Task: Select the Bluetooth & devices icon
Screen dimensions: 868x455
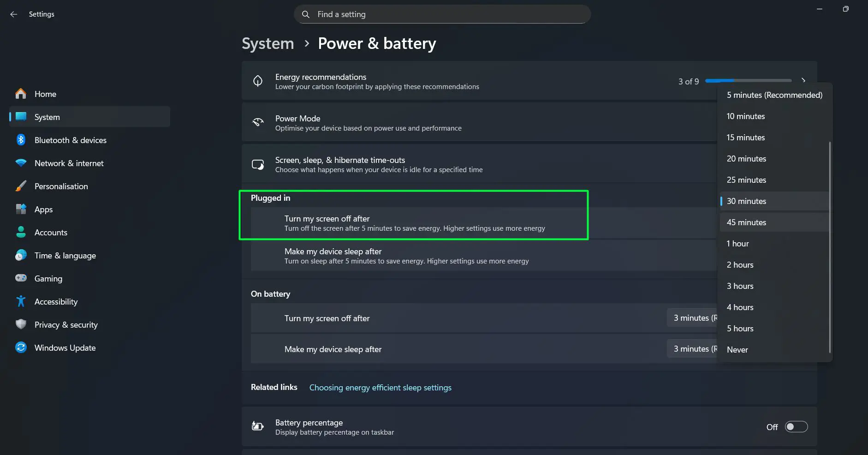Action: pyautogui.click(x=21, y=140)
